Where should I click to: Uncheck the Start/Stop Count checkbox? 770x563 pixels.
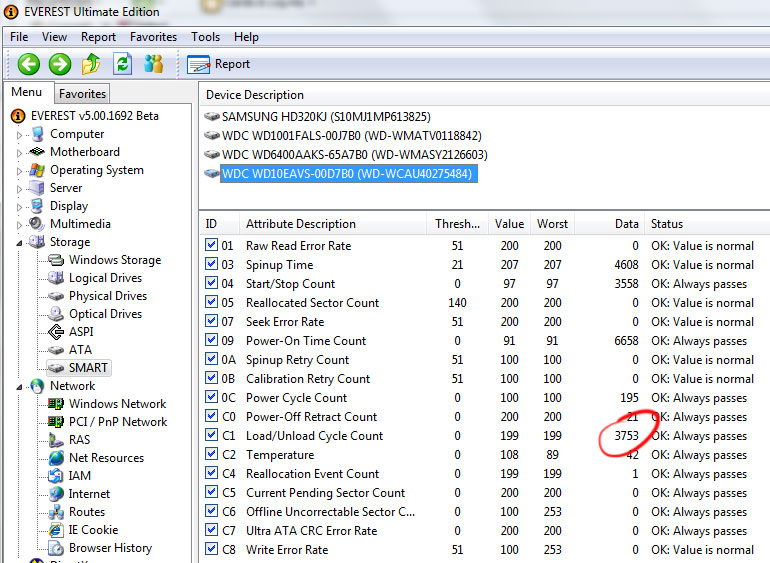point(212,283)
